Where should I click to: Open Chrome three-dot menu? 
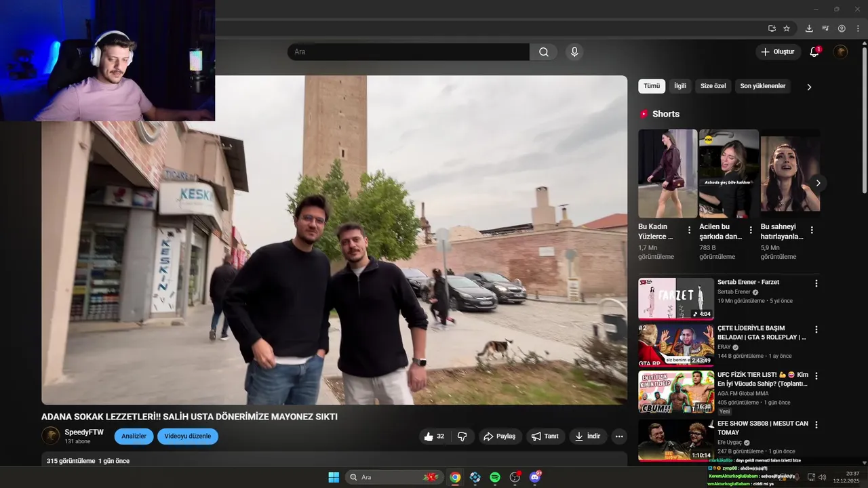[858, 28]
